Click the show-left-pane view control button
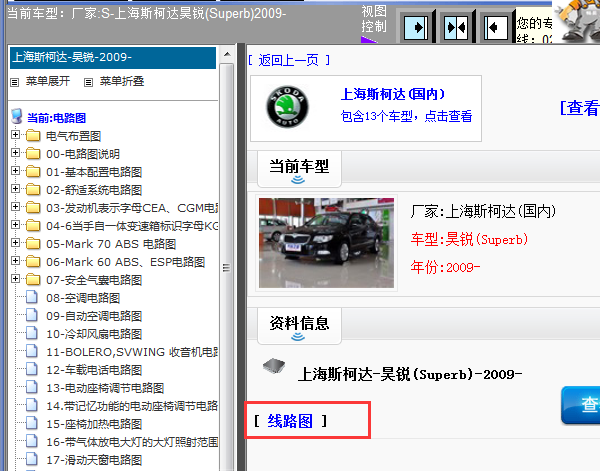 pos(496,27)
